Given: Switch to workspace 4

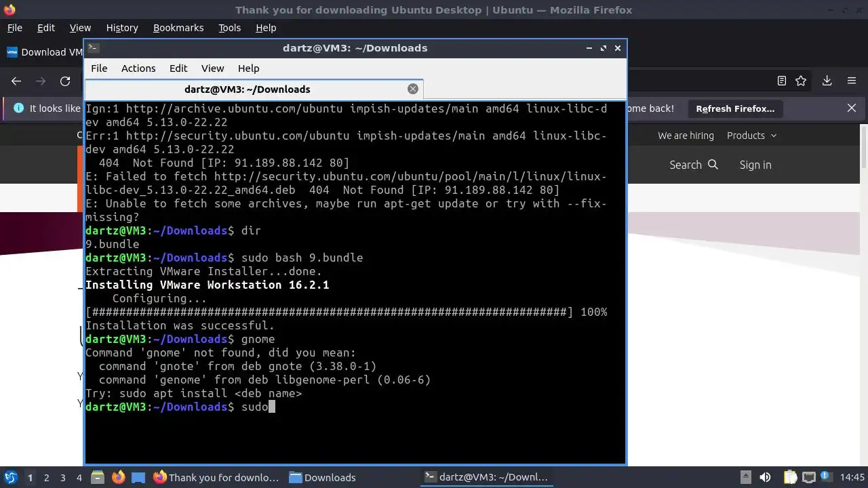Looking at the screenshot, I should tap(79, 478).
